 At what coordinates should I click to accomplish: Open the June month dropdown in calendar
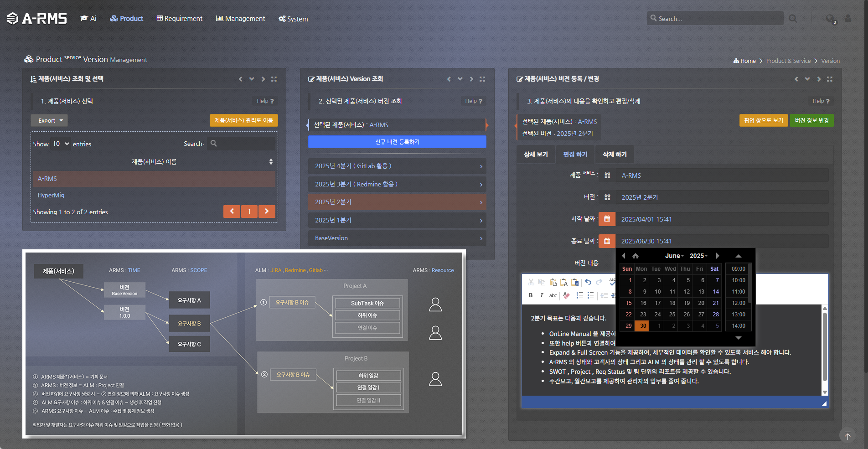pyautogui.click(x=674, y=256)
